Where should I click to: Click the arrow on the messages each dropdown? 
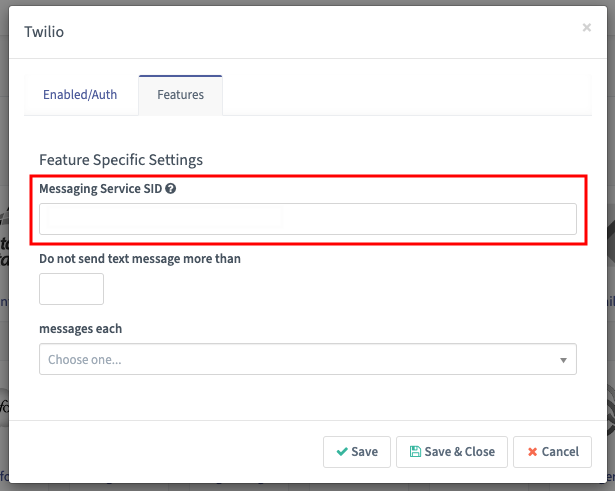pyautogui.click(x=563, y=360)
